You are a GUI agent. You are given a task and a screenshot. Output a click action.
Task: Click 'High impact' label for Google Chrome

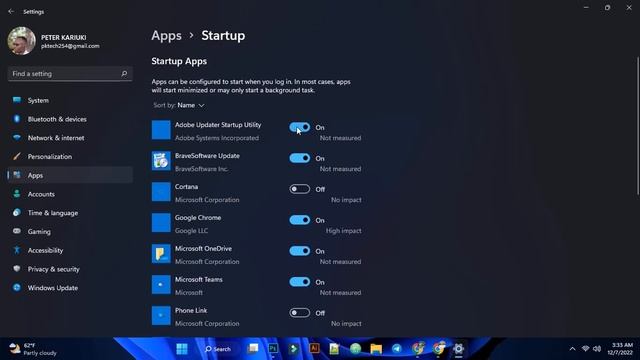[344, 231]
